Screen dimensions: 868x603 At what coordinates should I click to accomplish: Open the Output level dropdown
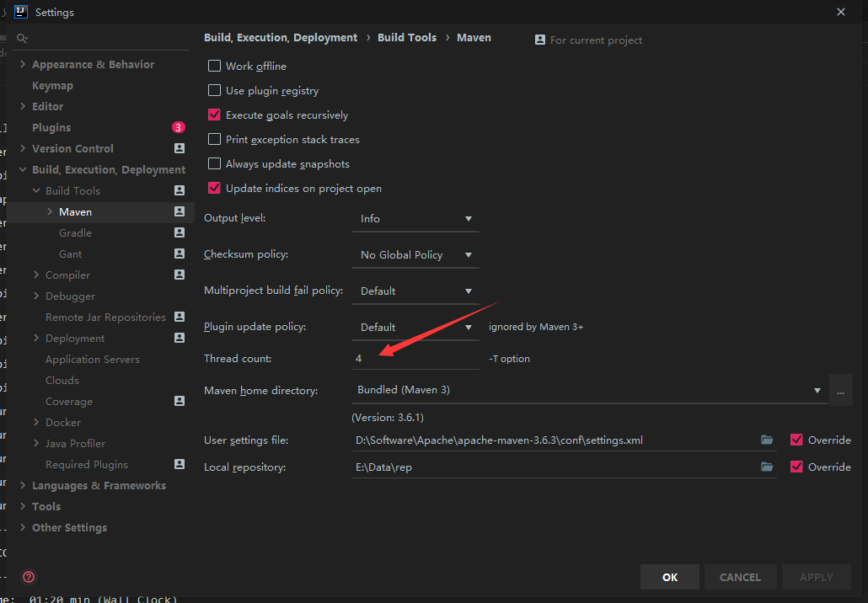tap(415, 218)
